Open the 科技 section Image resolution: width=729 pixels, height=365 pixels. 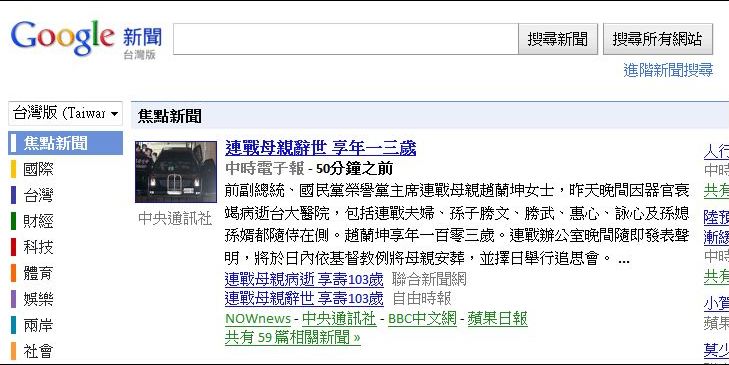38,247
